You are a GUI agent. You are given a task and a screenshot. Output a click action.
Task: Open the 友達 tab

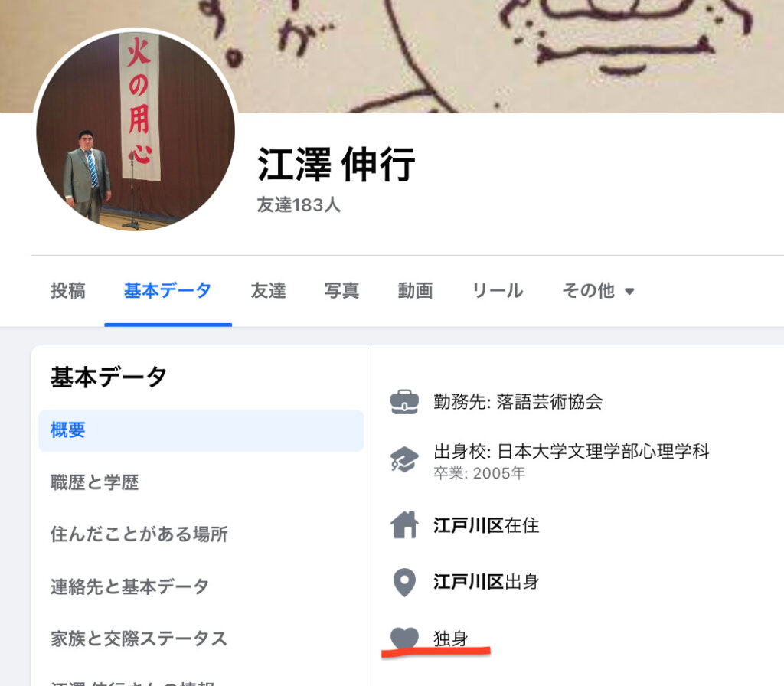pyautogui.click(x=269, y=290)
